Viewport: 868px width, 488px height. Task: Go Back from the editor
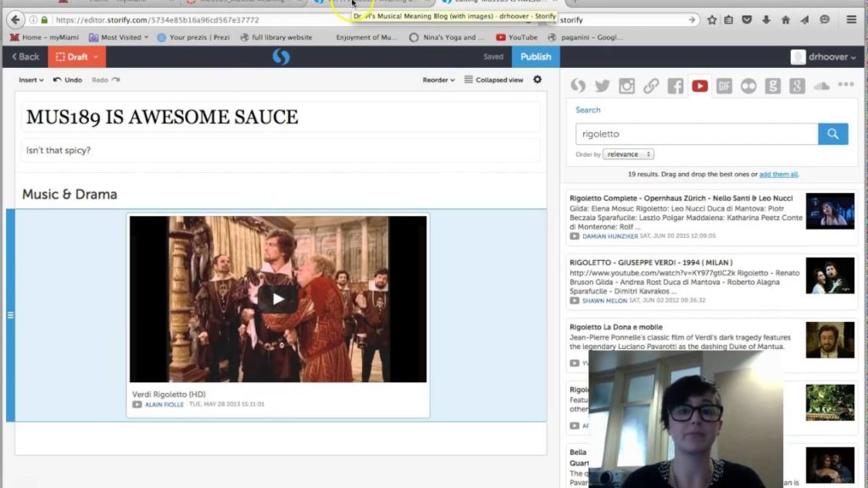(x=25, y=57)
